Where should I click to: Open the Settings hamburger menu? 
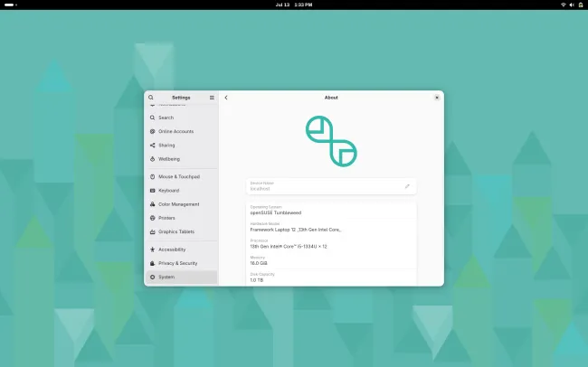pos(212,98)
